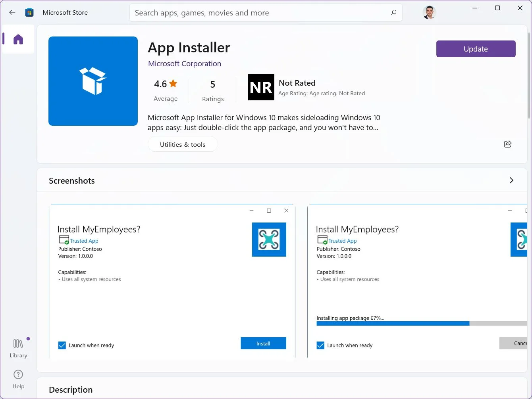
Task: Click Installing app package 67% text
Action: click(x=350, y=318)
